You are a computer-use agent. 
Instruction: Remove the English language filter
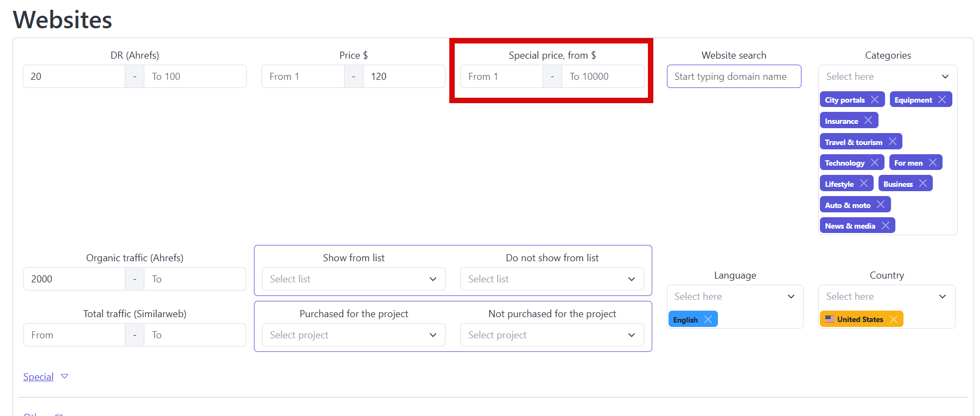708,319
